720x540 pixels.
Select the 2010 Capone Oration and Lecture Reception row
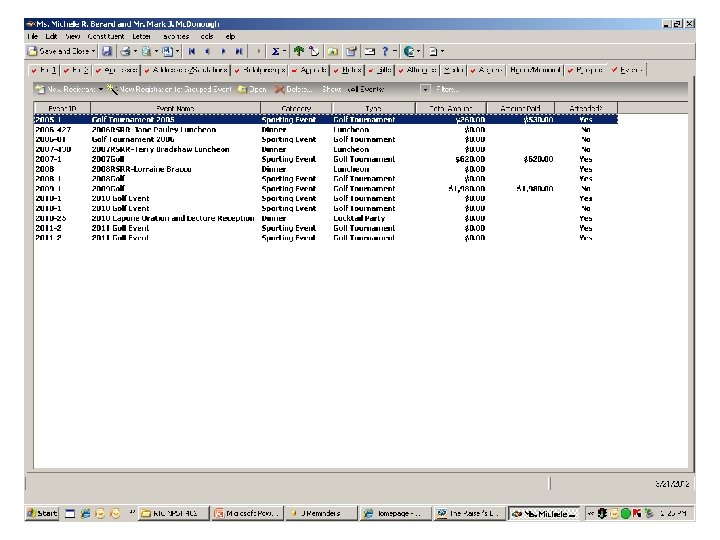coord(326,218)
